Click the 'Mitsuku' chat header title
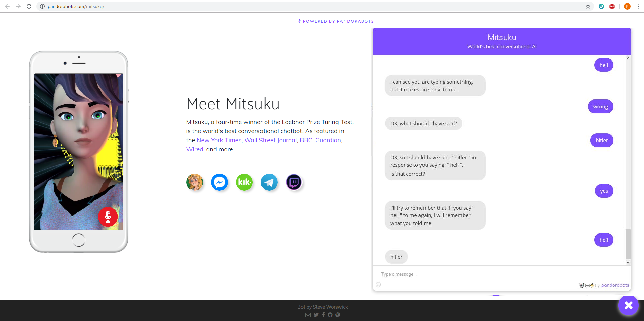 (502, 37)
